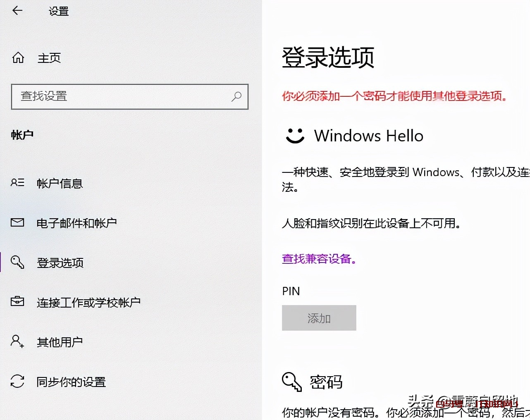Click the 帐户信息 person-card icon
The image size is (530, 420).
point(17,183)
